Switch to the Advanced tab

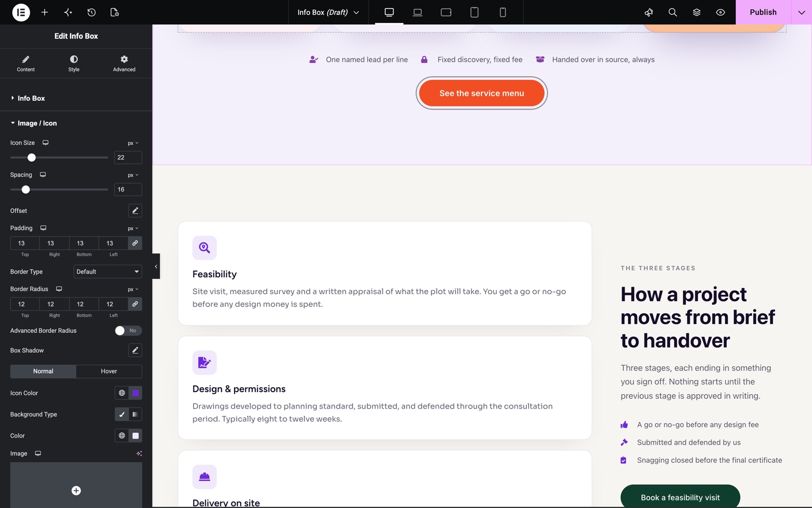[124, 63]
